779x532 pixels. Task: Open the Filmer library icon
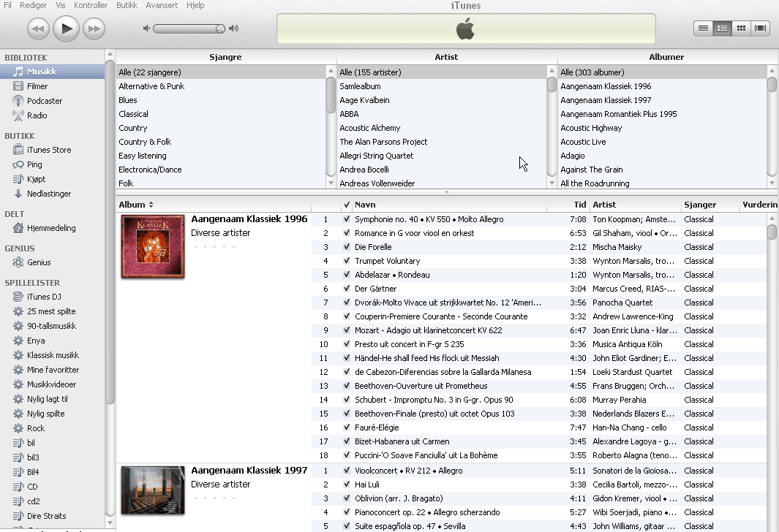pos(18,86)
